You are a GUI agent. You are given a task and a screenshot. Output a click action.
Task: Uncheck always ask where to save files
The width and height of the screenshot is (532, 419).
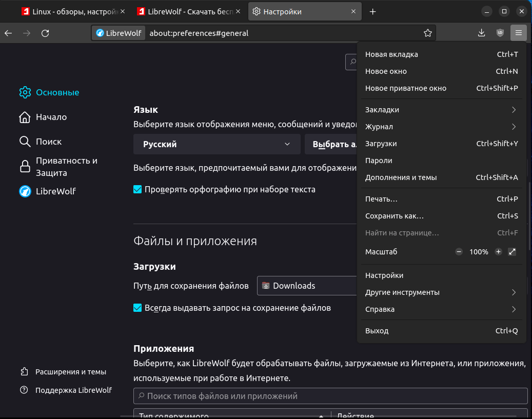(137, 308)
